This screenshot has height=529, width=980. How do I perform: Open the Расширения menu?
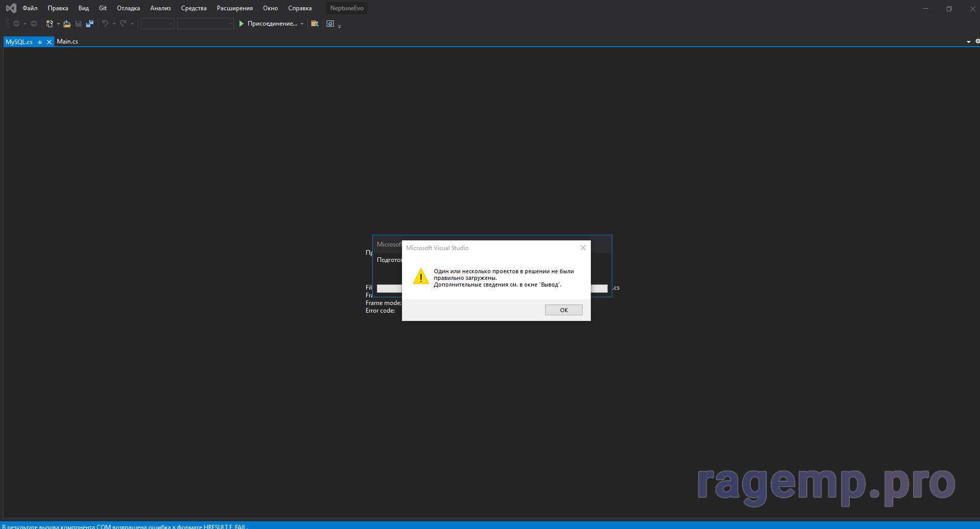[235, 8]
